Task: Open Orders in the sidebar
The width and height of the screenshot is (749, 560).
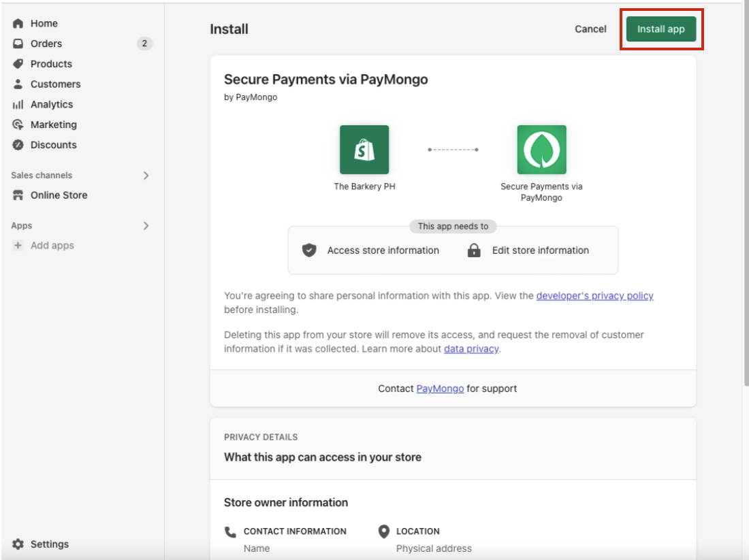Action: pos(46,44)
